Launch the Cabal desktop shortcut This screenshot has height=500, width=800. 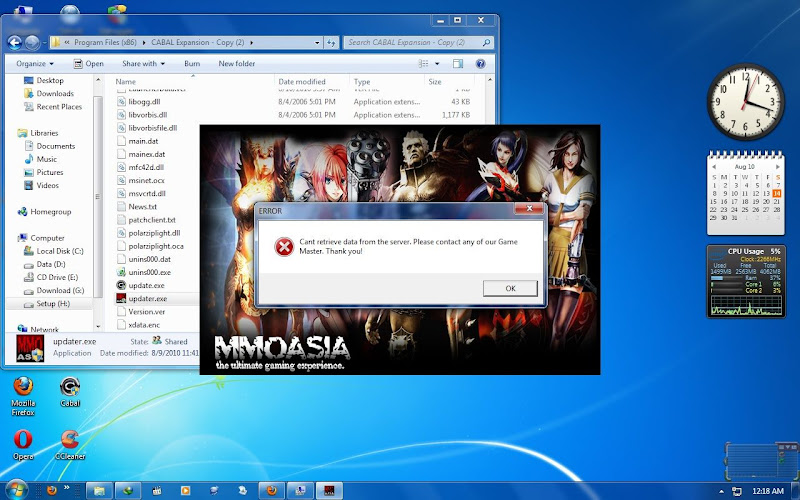(70, 389)
